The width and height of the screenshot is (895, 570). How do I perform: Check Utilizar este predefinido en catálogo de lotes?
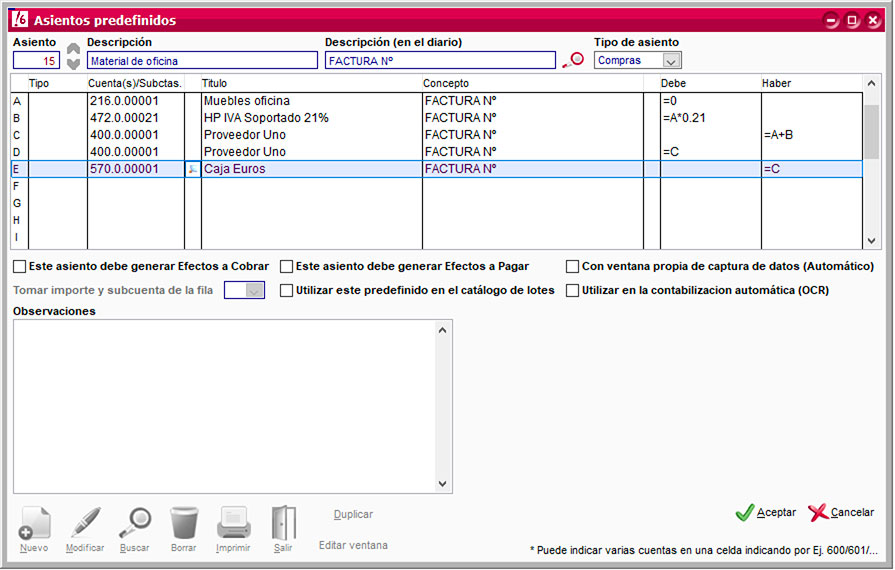point(287,290)
